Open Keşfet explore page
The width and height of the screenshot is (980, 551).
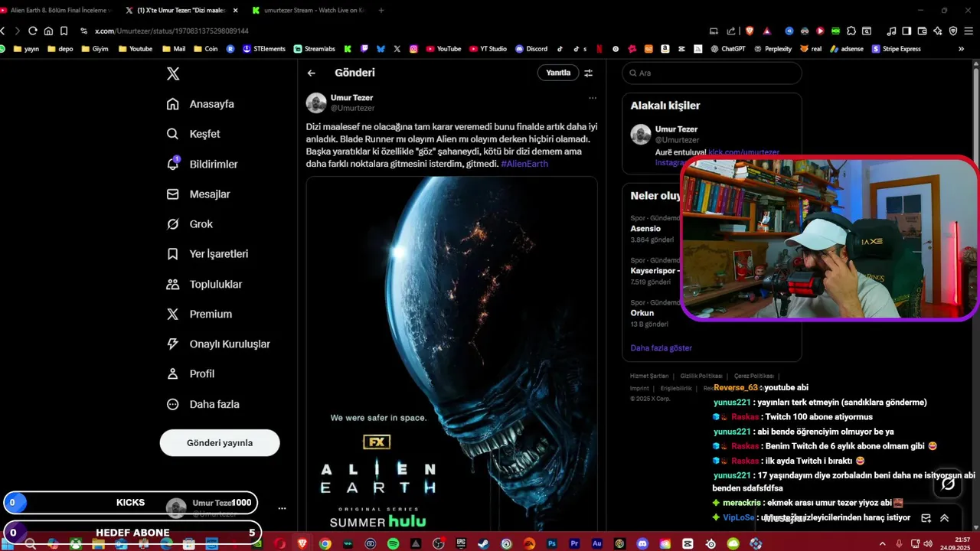194,134
